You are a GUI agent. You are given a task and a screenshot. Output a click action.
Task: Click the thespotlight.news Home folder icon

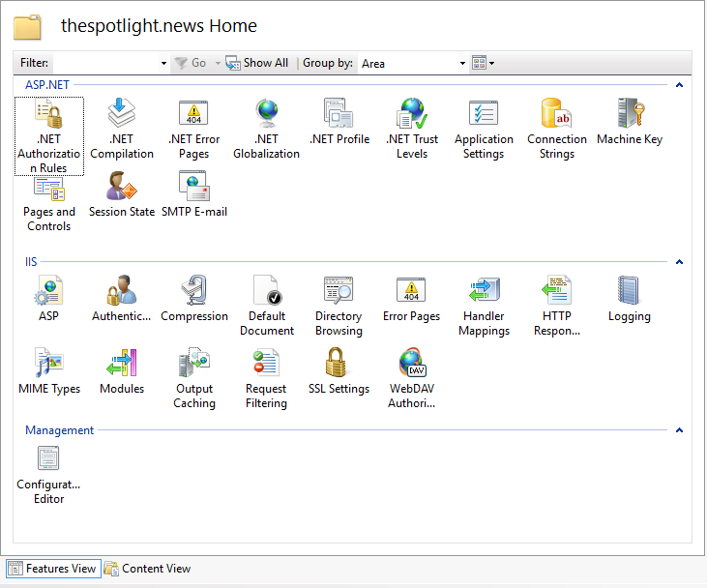(27, 27)
